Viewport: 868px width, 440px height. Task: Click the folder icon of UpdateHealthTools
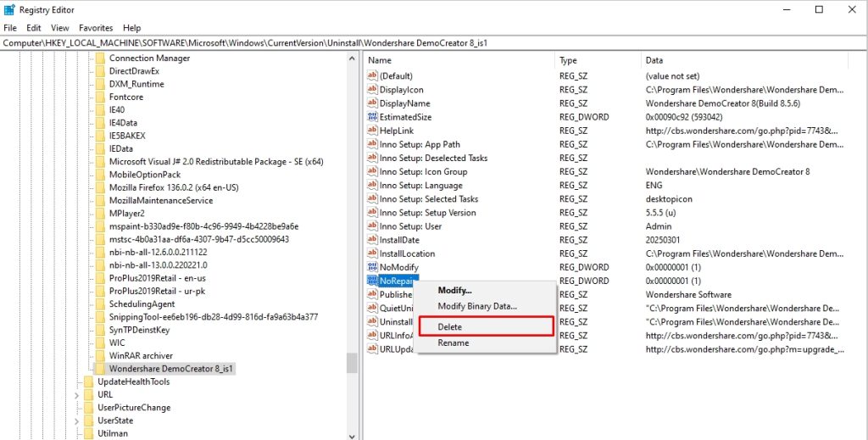(88, 382)
